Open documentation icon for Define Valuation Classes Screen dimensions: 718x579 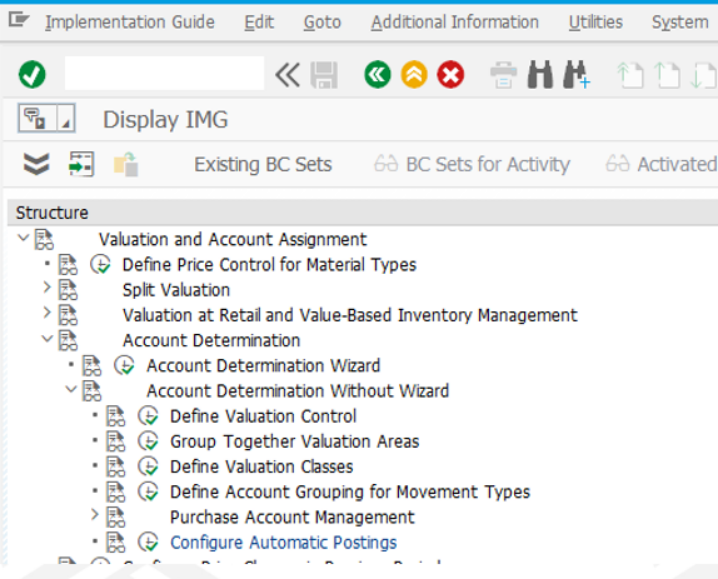pyautogui.click(x=115, y=466)
